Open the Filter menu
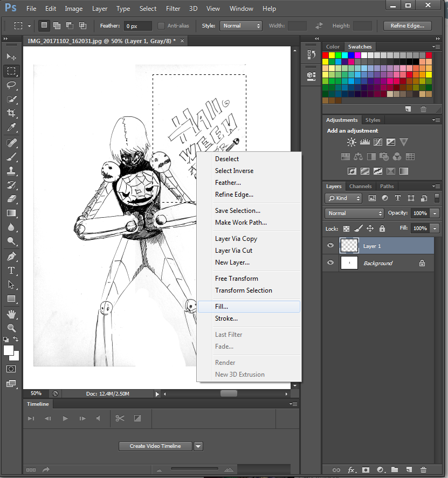Viewport: 448px width, 478px height. click(173, 9)
